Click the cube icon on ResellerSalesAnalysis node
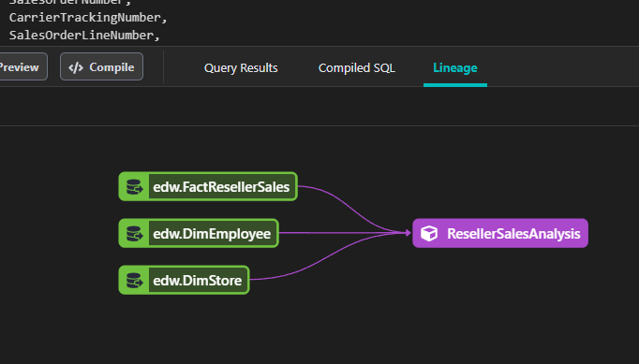This screenshot has width=639, height=364. (429, 233)
